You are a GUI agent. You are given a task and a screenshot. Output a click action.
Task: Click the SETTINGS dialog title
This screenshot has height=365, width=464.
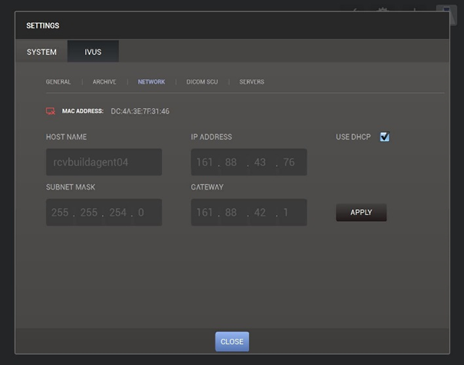tap(43, 26)
